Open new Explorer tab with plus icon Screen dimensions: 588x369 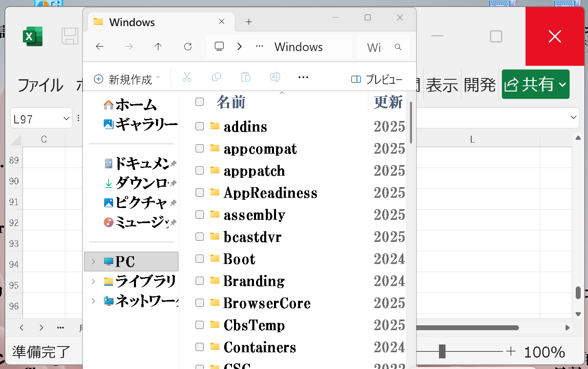tap(249, 22)
